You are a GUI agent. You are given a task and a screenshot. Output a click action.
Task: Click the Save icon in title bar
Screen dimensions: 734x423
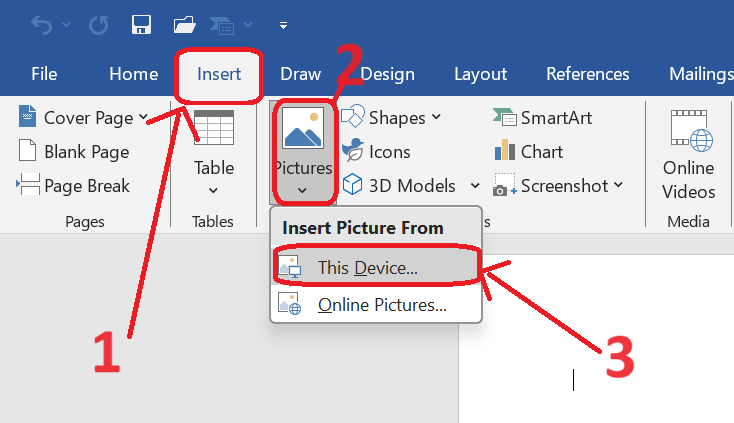(141, 24)
